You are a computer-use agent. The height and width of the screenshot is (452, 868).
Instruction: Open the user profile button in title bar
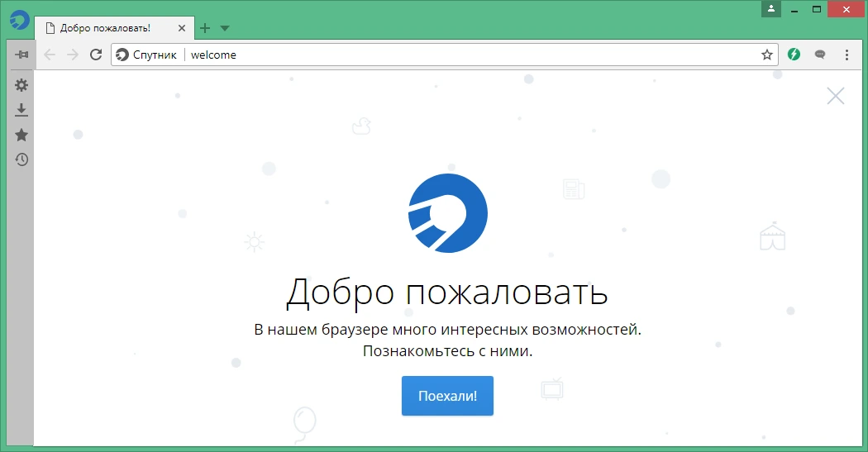(x=771, y=9)
